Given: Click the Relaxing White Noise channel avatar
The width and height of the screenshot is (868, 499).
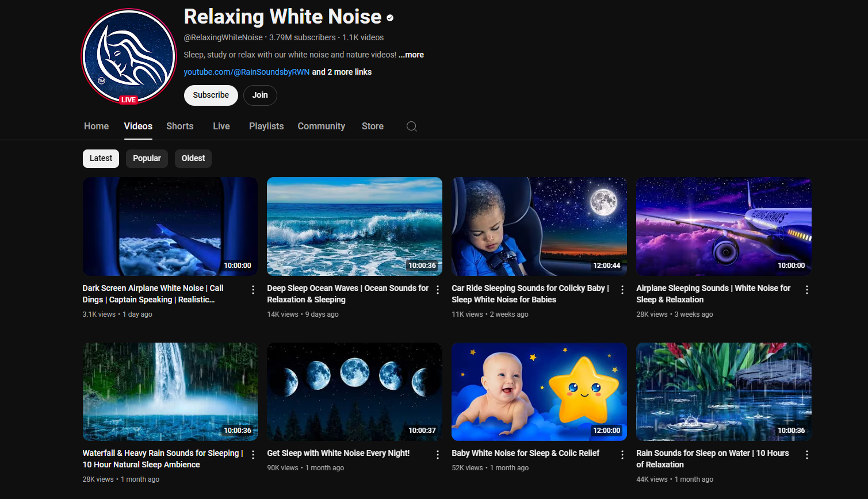Looking at the screenshot, I should [129, 56].
